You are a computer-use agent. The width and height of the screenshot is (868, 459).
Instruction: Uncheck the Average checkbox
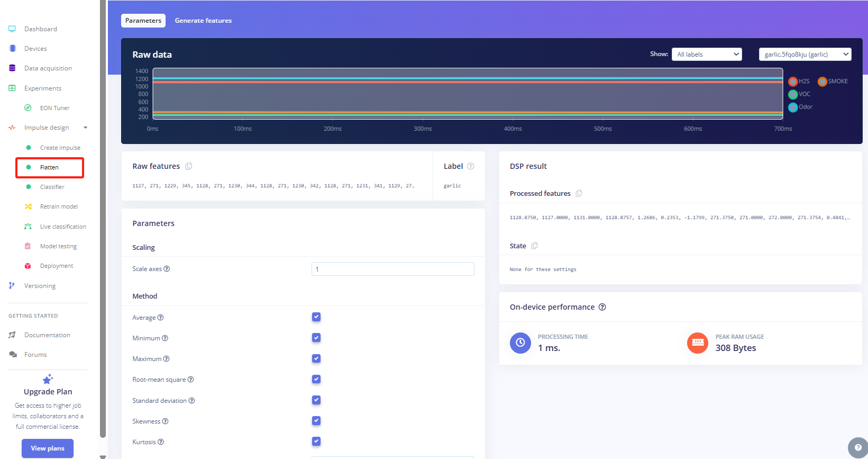coord(316,317)
